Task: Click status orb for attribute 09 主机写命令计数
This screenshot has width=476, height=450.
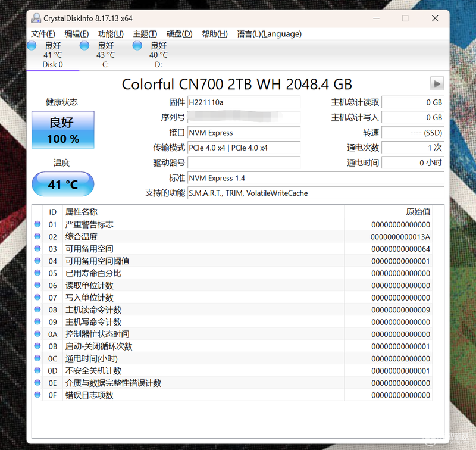Action: click(x=37, y=321)
